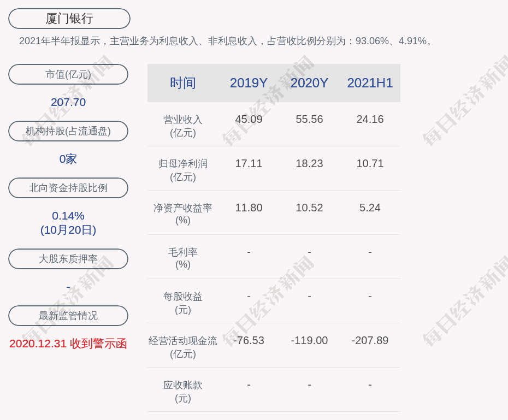Image resolution: width=508 pixels, height=420 pixels.
Task: Select the 2021H1 column header
Action: [370, 83]
